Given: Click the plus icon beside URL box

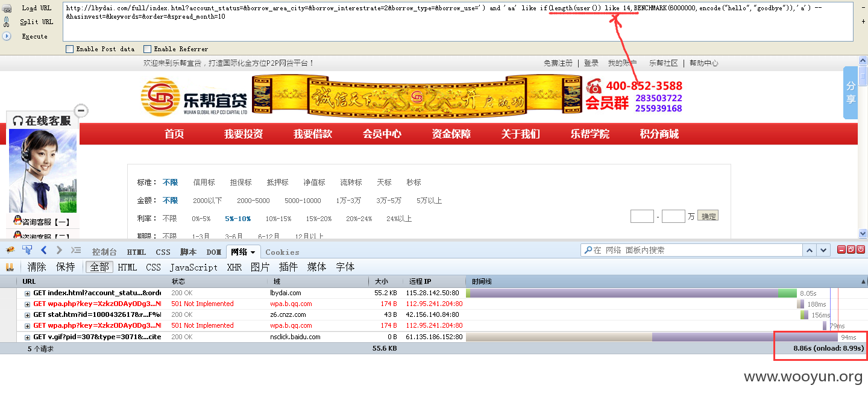Looking at the screenshot, I should coord(863,21).
